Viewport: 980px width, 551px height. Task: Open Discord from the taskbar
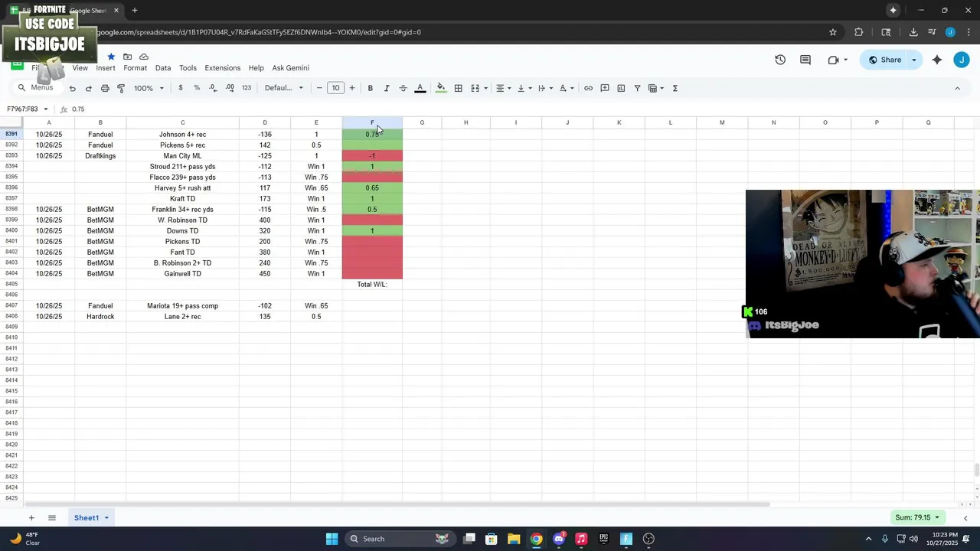[559, 539]
